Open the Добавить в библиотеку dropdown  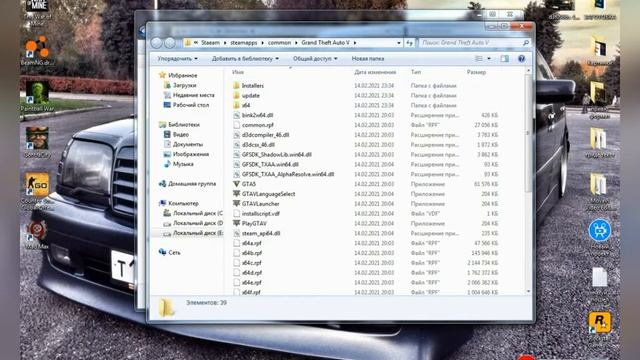[x=245, y=59]
